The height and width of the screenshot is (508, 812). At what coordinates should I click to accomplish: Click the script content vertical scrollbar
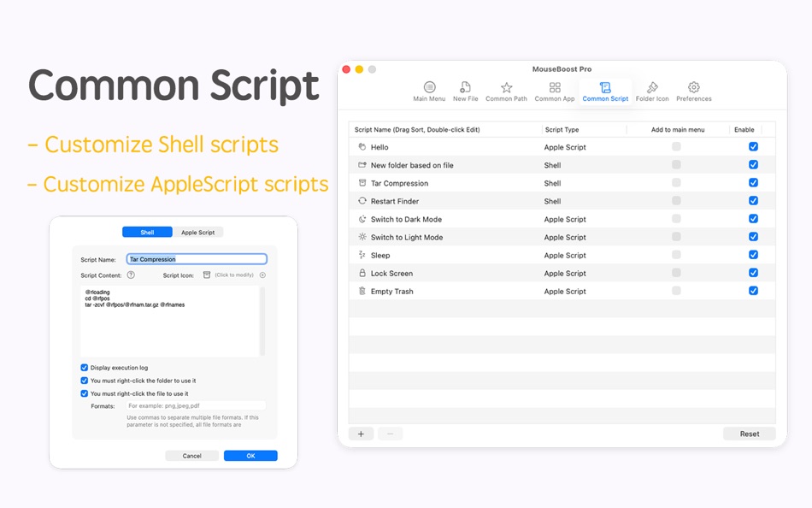point(262,321)
